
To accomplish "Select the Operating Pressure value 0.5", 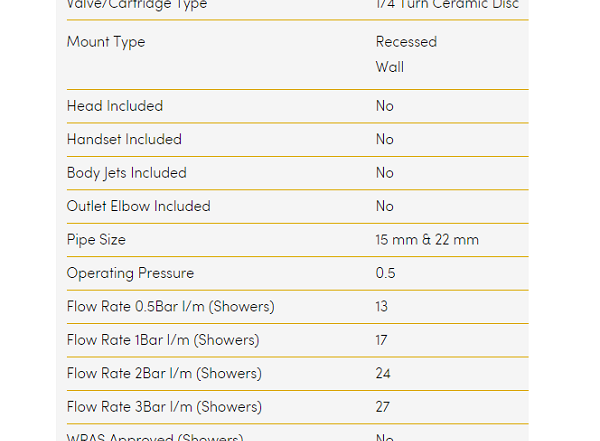I will (385, 274).
